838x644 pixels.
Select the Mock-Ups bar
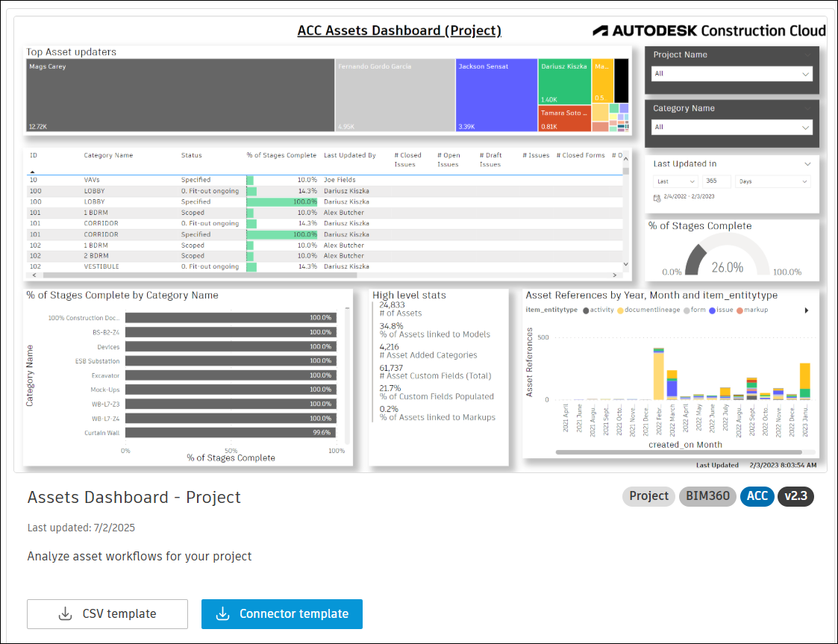[231, 390]
